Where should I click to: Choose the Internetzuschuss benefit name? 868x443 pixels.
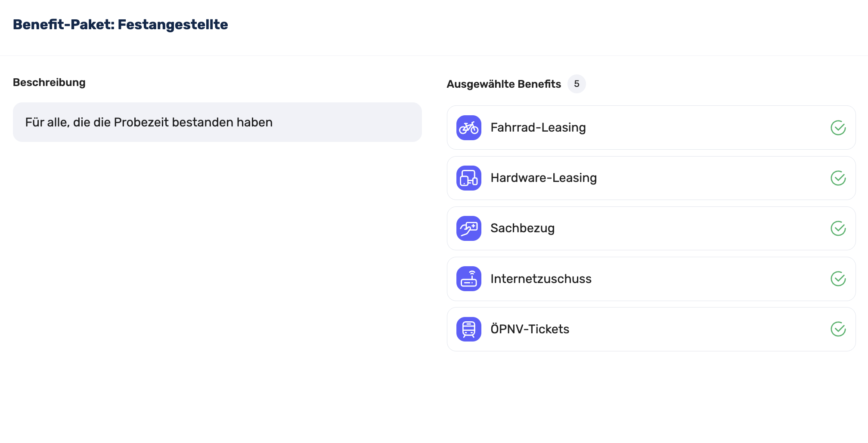[x=541, y=279]
